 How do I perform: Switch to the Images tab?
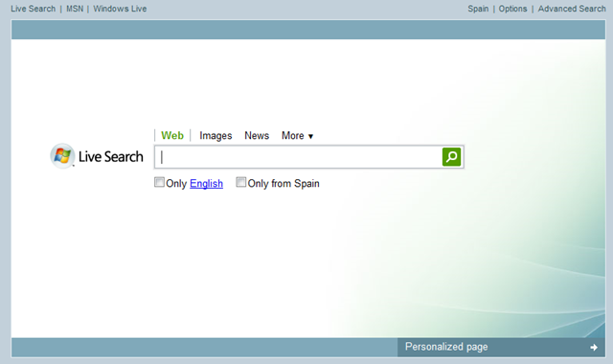coord(216,136)
